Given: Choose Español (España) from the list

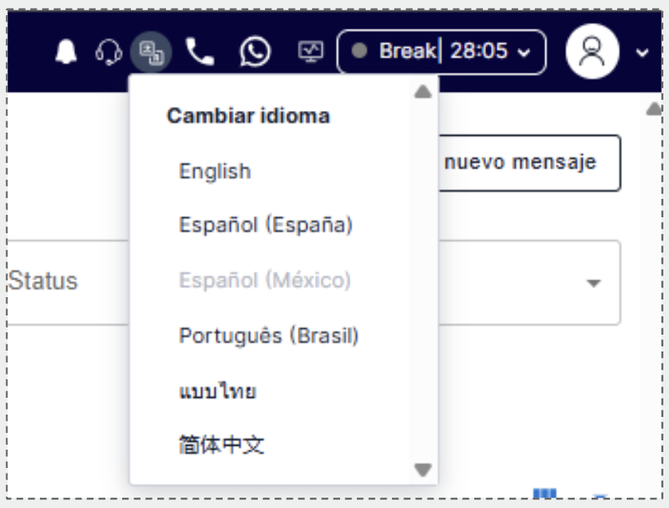Looking at the screenshot, I should click(x=266, y=226).
